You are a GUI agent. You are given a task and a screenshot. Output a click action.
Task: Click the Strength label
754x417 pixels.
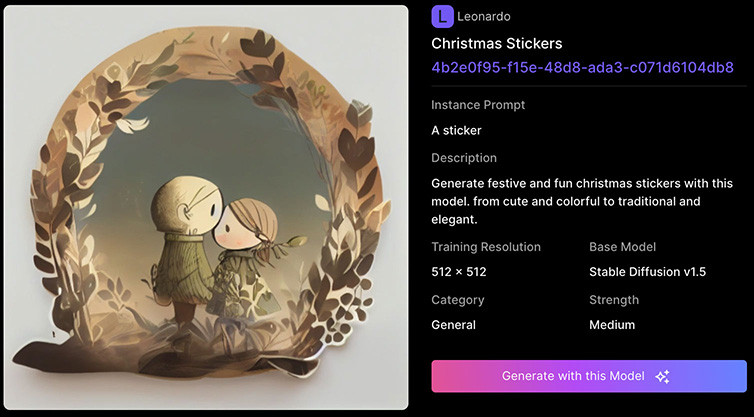pos(614,300)
